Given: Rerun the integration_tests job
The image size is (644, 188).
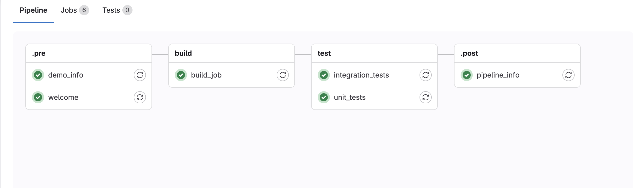Looking at the screenshot, I should click(x=426, y=75).
